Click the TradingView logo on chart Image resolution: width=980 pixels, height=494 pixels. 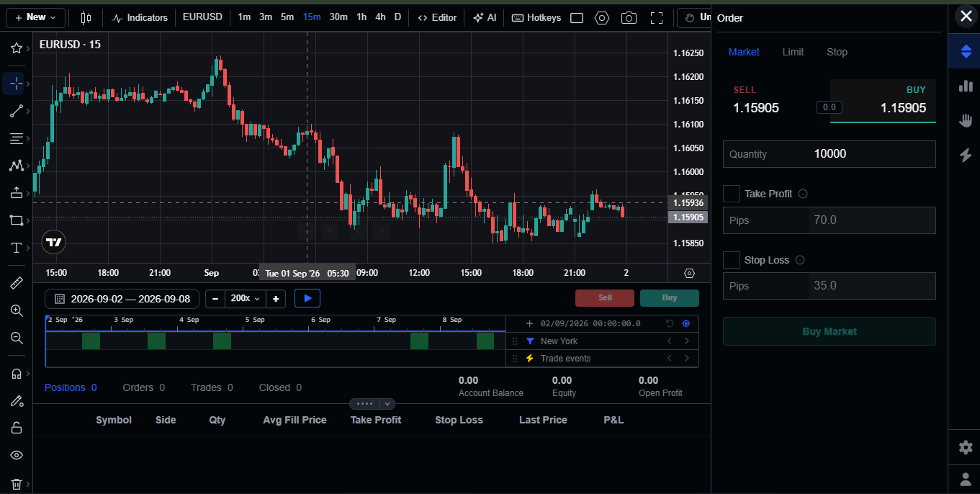tap(53, 243)
